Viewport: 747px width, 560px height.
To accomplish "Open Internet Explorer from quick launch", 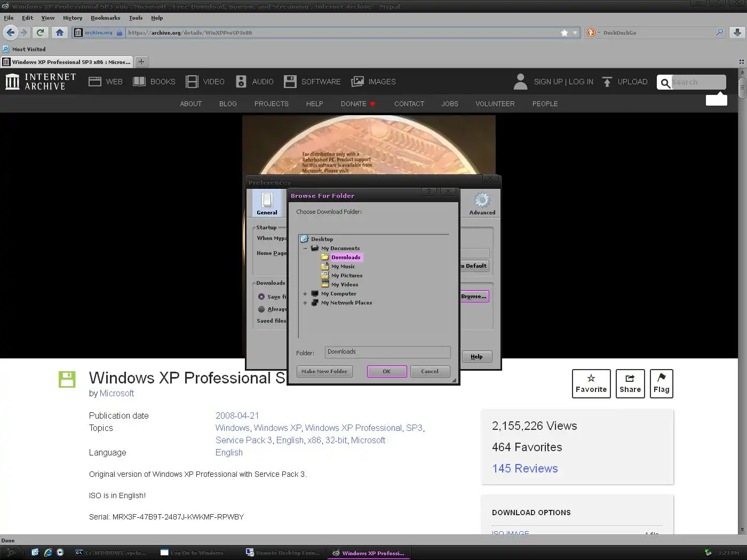I will click(48, 553).
